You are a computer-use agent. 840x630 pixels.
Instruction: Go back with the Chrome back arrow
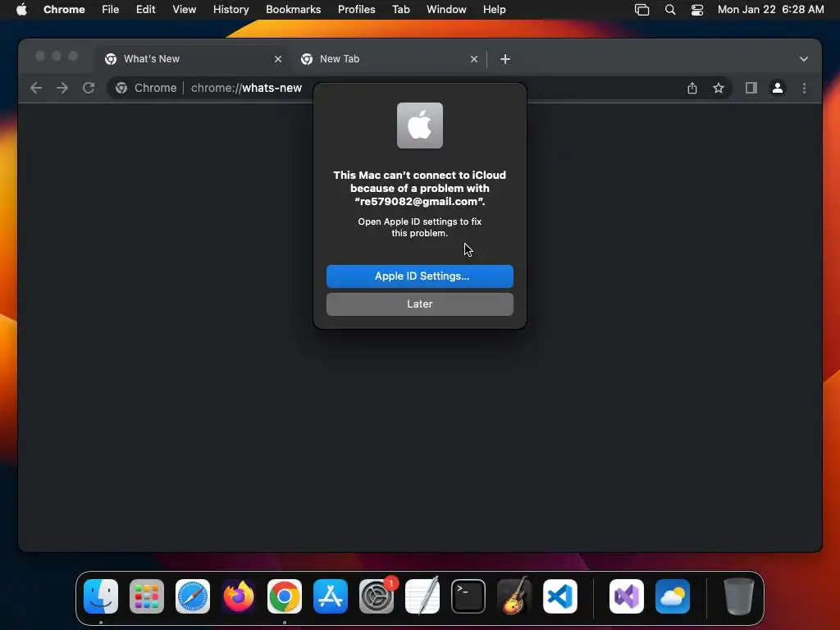pos(36,88)
